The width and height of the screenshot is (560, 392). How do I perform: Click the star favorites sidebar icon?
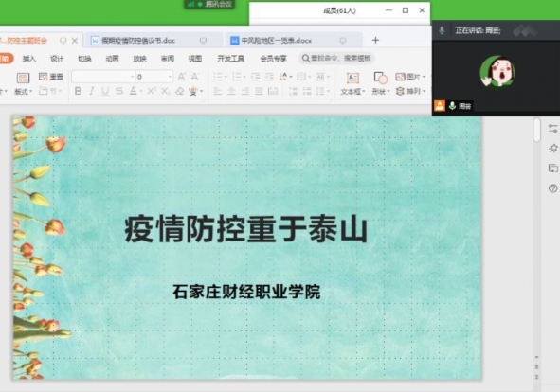pyautogui.click(x=552, y=148)
